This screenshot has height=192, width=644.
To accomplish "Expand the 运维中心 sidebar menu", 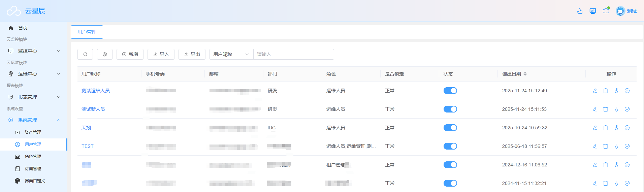I will (x=34, y=74).
